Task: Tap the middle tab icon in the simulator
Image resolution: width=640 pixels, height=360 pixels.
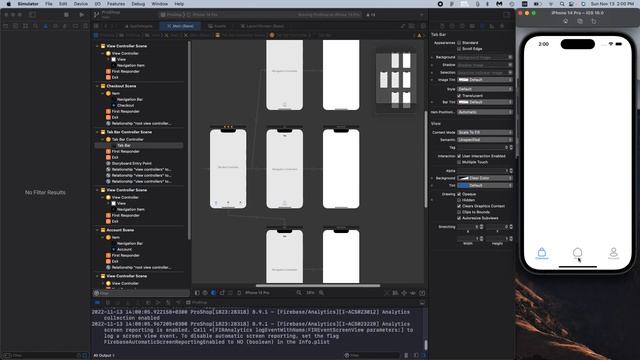Action: (578, 252)
